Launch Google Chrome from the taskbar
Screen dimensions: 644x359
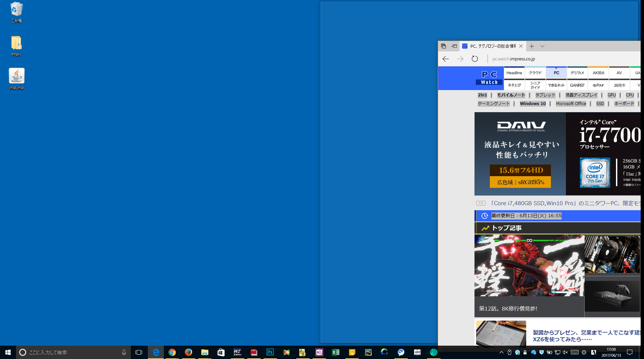click(x=172, y=352)
